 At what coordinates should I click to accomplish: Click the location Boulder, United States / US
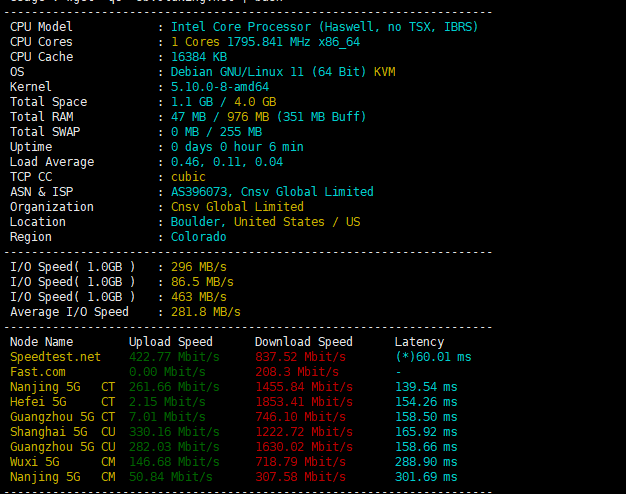(x=265, y=222)
